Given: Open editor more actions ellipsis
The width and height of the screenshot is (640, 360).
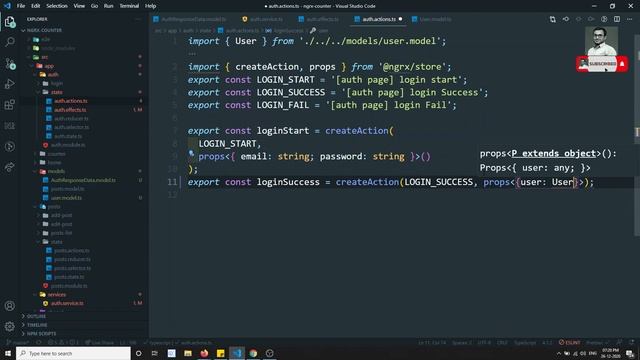Looking at the screenshot, I should pyautogui.click(x=629, y=19).
